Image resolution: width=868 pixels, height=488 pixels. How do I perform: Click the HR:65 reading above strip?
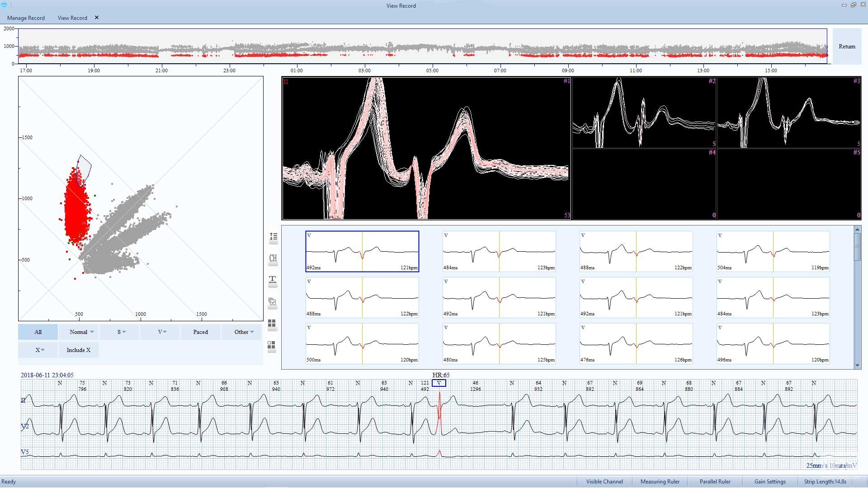[441, 375]
